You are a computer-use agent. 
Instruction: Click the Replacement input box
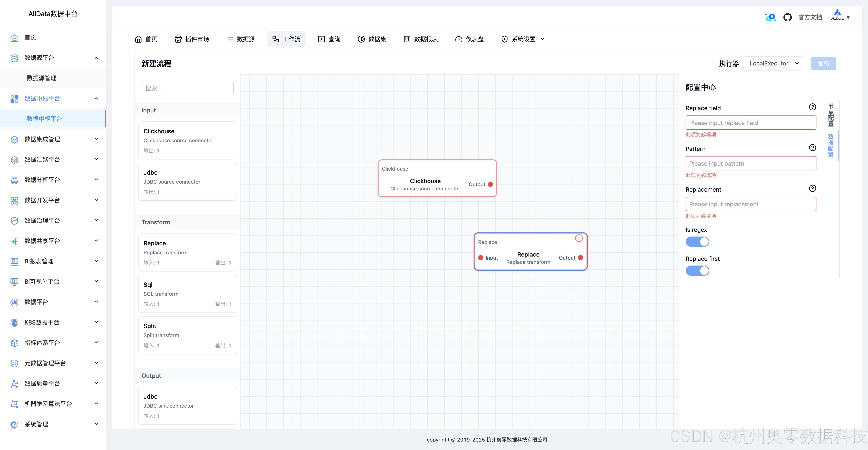[x=751, y=204]
